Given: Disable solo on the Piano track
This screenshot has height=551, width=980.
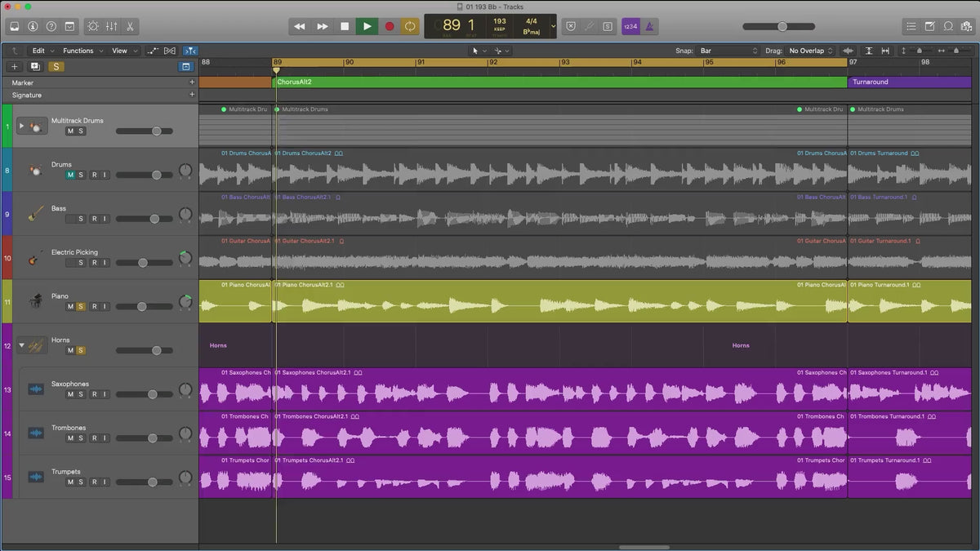Looking at the screenshot, I should tap(81, 307).
